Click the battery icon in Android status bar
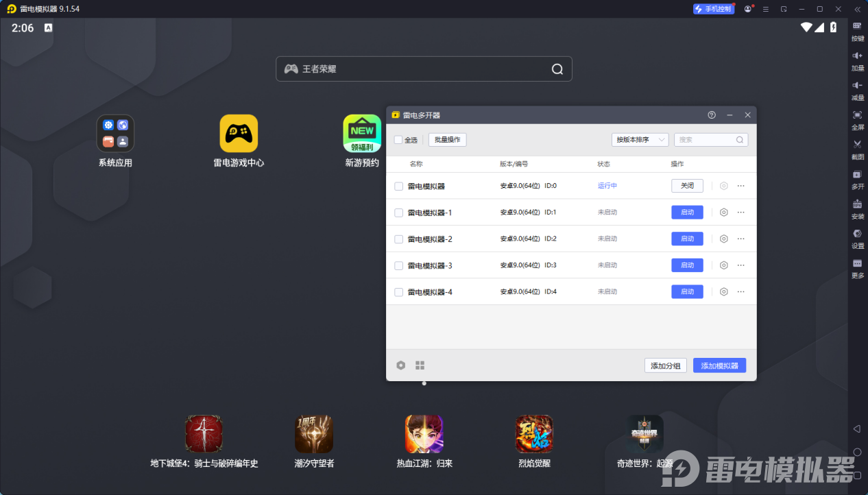Screen dimensions: 868x495 tap(834, 27)
